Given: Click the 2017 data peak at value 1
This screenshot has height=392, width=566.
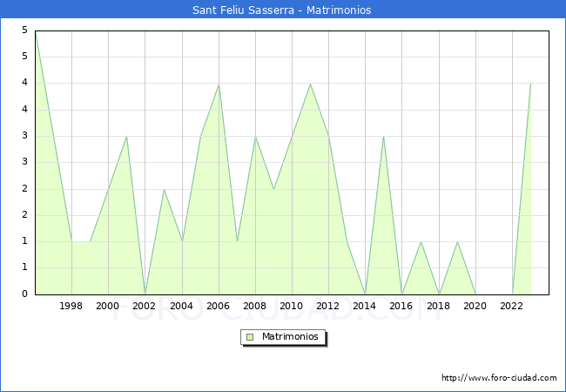Looking at the screenshot, I should [x=421, y=242].
